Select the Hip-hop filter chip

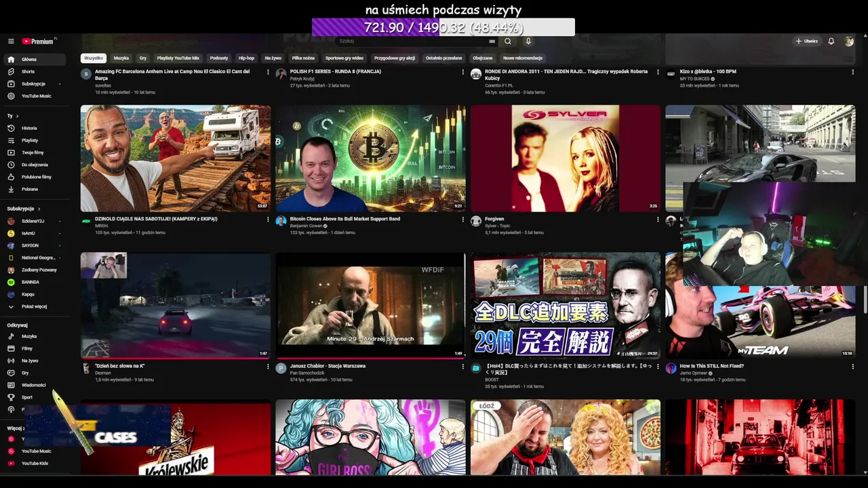246,58
